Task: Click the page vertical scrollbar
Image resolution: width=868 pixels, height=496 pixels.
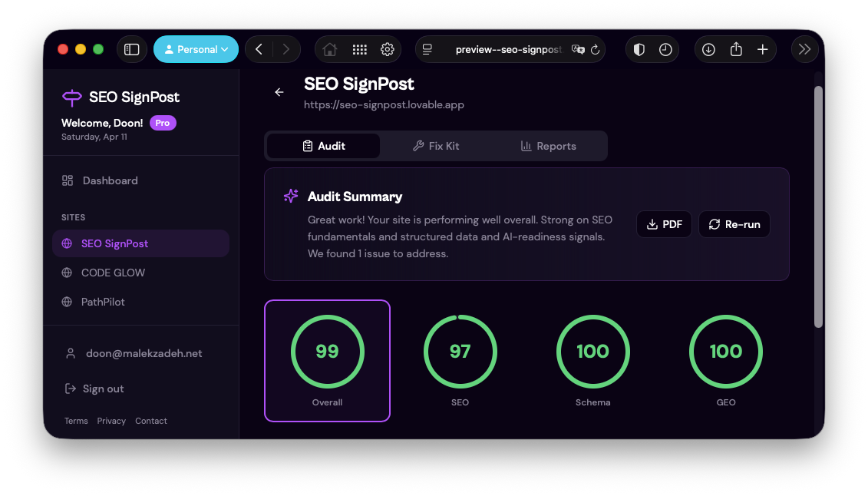Action: point(818,207)
